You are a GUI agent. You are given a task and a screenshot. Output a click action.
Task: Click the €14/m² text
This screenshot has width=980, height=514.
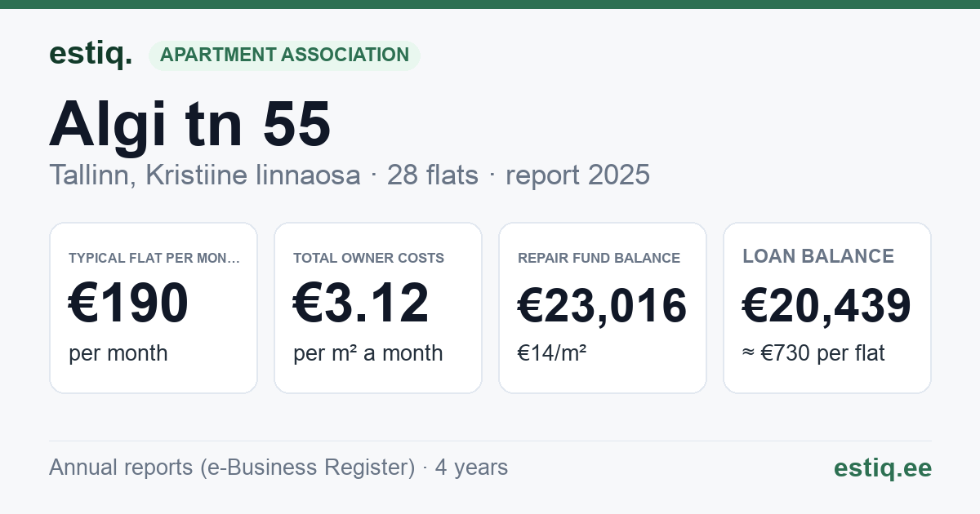click(x=552, y=353)
